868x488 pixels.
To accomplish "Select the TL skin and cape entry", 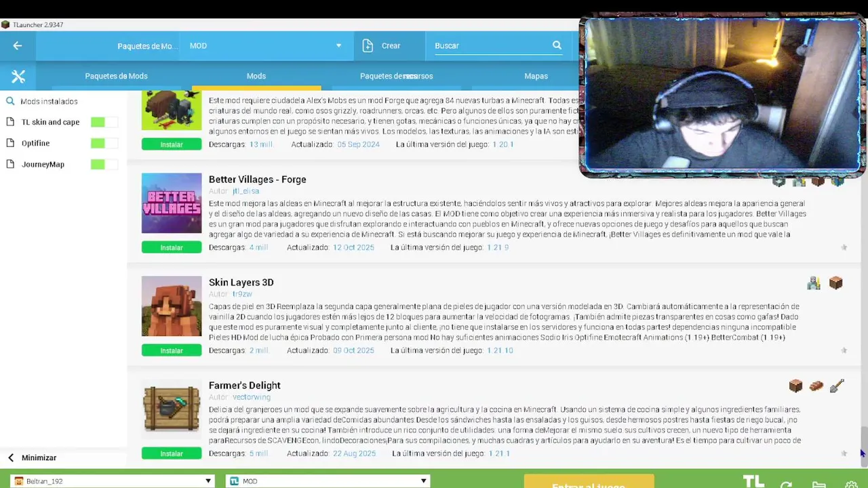I will pyautogui.click(x=50, y=122).
